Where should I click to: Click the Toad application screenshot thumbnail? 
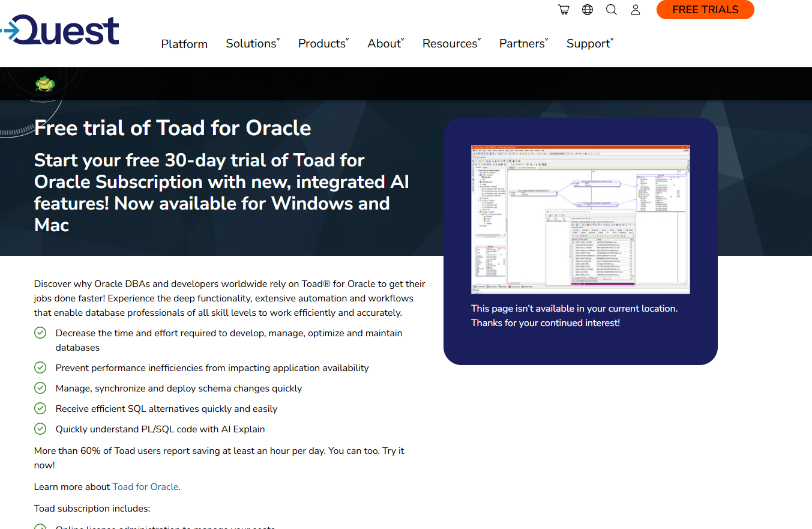580,219
